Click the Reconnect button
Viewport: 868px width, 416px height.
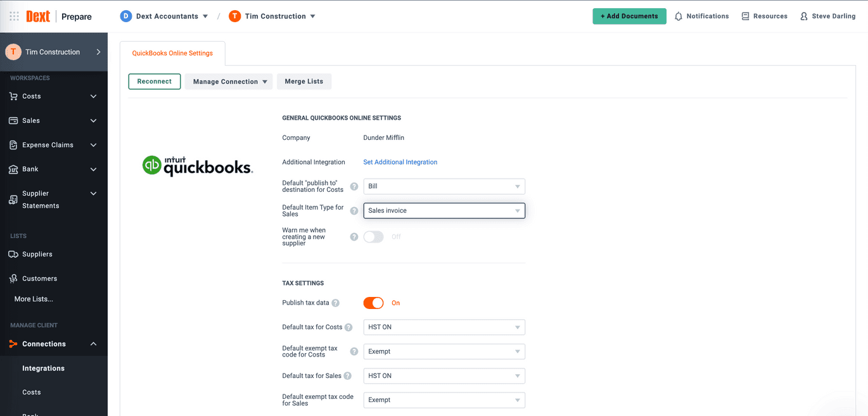coord(155,82)
